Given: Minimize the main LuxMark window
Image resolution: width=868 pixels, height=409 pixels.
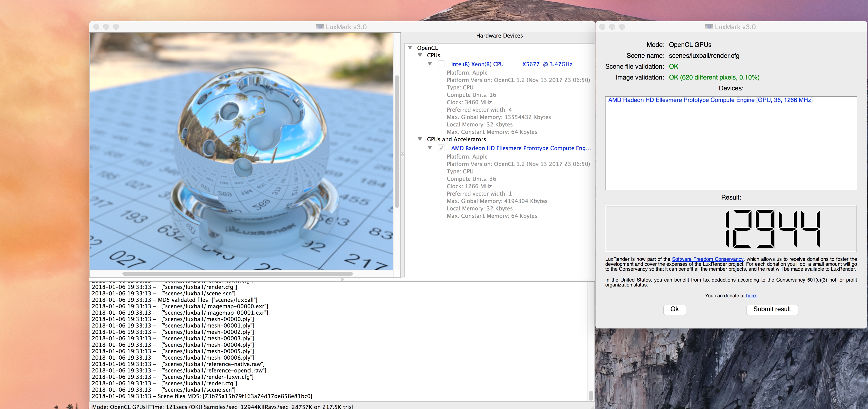Looking at the screenshot, I should click(106, 27).
